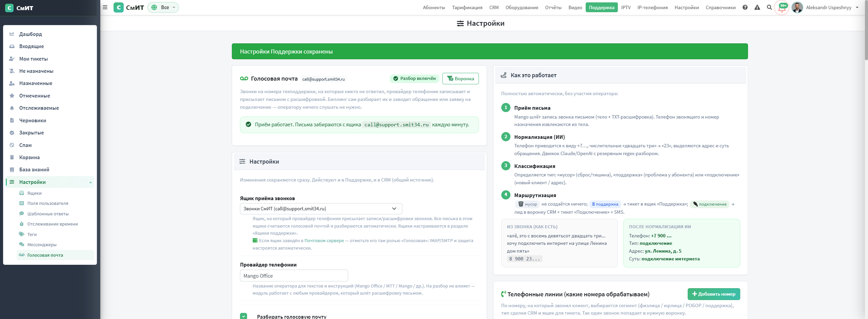Viewport: 868px width, 319px height.
Task: Click the Шаблонные ответы comment icon
Action: coord(22,214)
